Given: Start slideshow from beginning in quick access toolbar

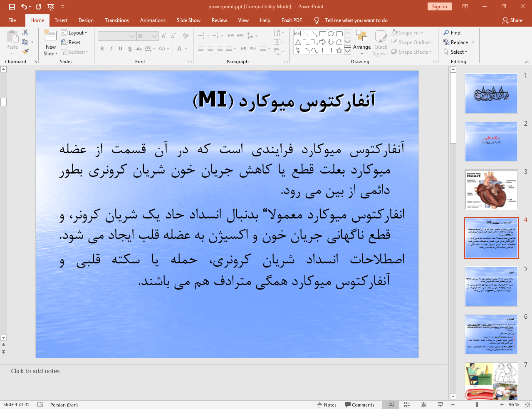Looking at the screenshot, I should 51,7.
